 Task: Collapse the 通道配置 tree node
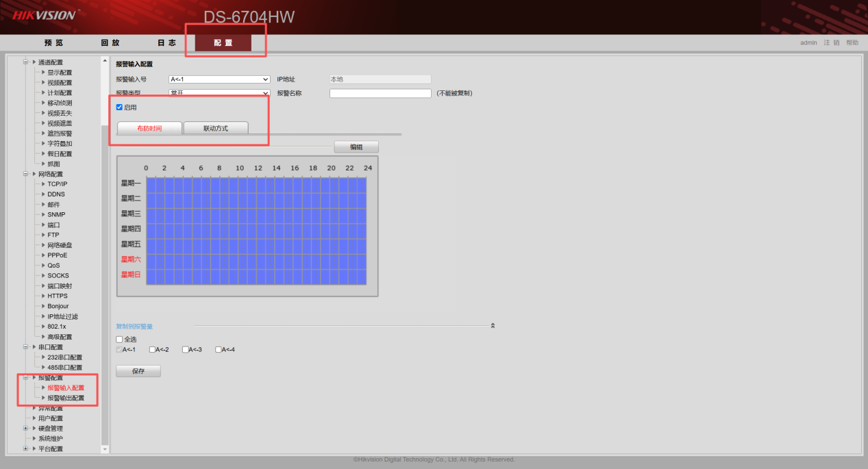tap(25, 62)
